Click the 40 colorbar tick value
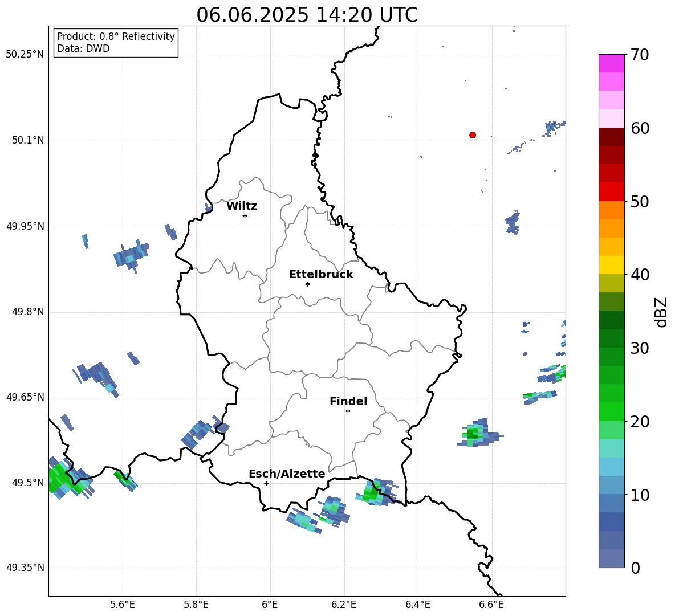675x616 pixels. click(x=640, y=275)
